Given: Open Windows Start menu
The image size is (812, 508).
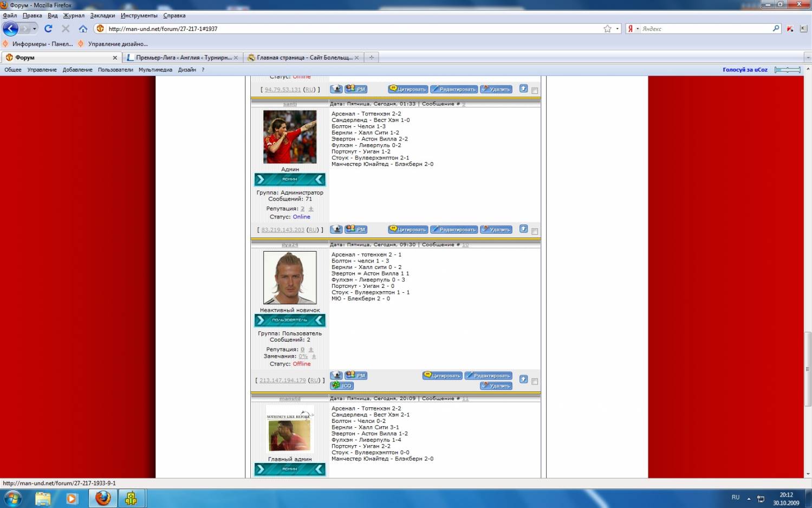Looking at the screenshot, I should [13, 498].
